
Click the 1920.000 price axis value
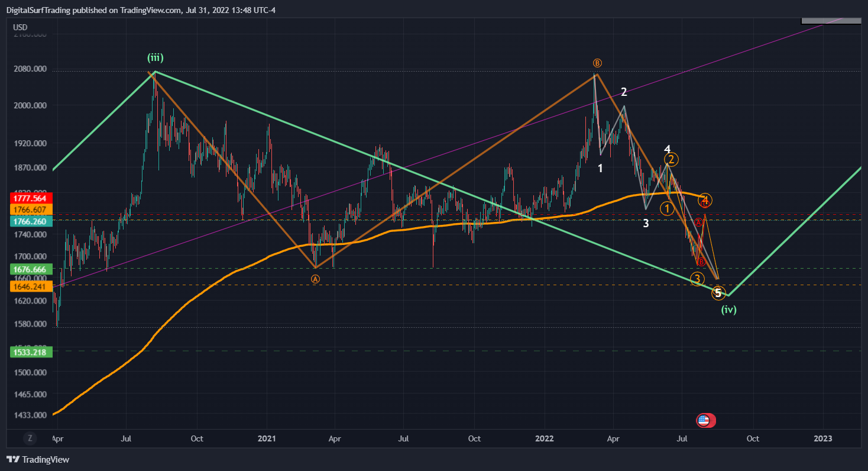30,143
